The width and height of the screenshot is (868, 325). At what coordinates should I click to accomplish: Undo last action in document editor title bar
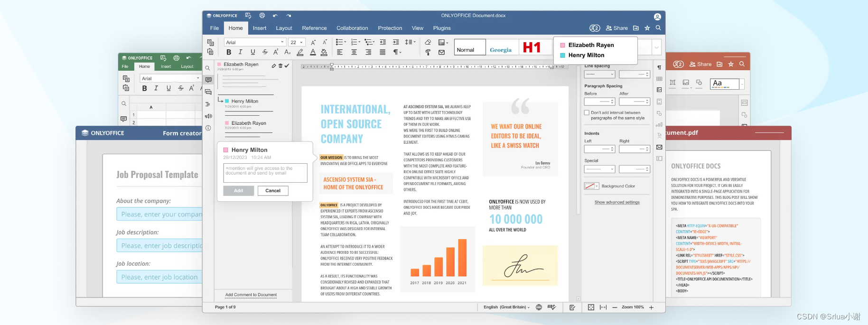coord(275,16)
